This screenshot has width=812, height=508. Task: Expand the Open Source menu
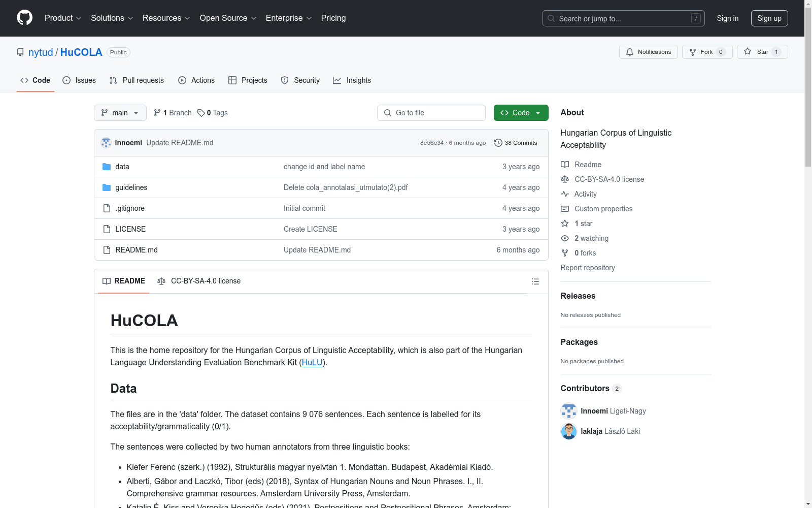pos(228,18)
